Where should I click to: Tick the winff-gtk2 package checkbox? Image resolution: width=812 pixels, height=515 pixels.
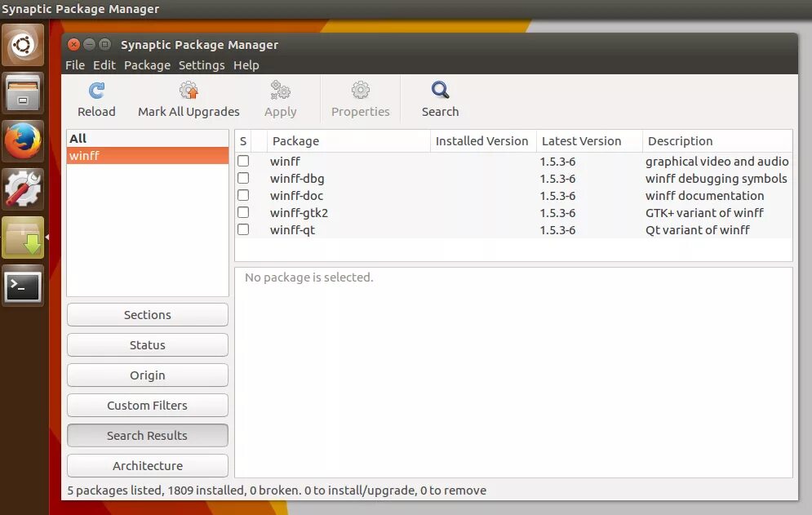click(x=243, y=212)
